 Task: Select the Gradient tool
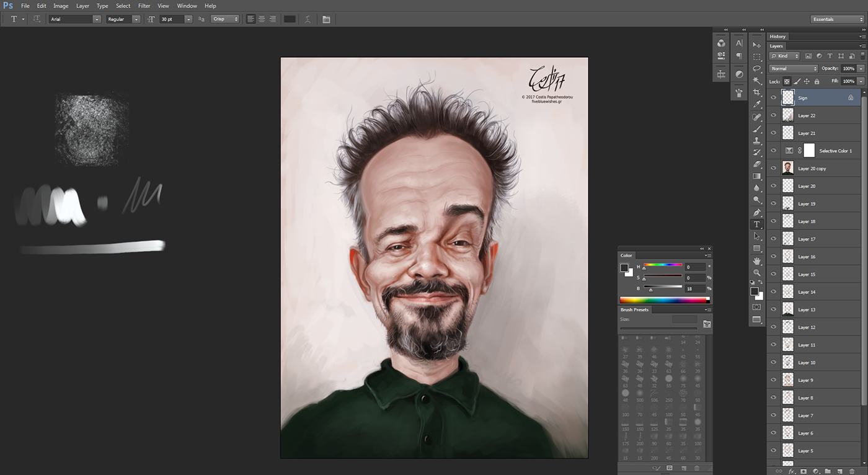pos(756,176)
